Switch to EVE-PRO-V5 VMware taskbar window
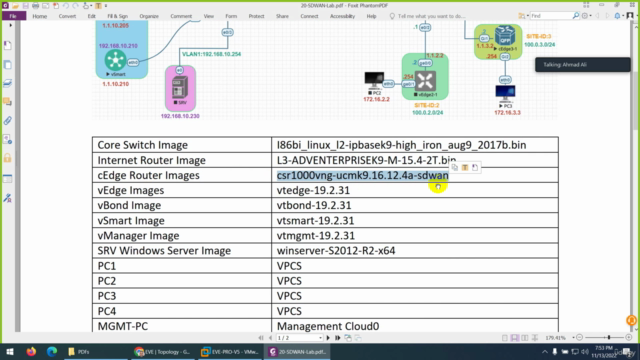Screen dimensions: 640x360 [x=230, y=351]
